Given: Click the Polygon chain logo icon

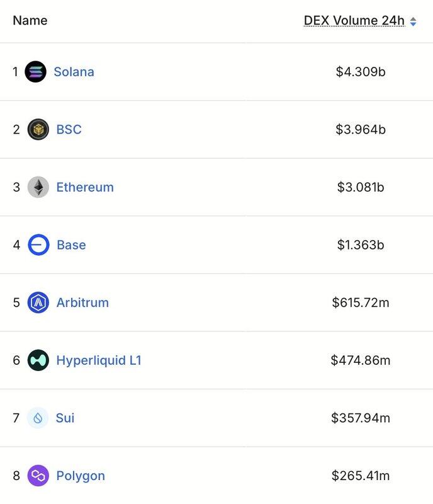Looking at the screenshot, I should [x=38, y=476].
